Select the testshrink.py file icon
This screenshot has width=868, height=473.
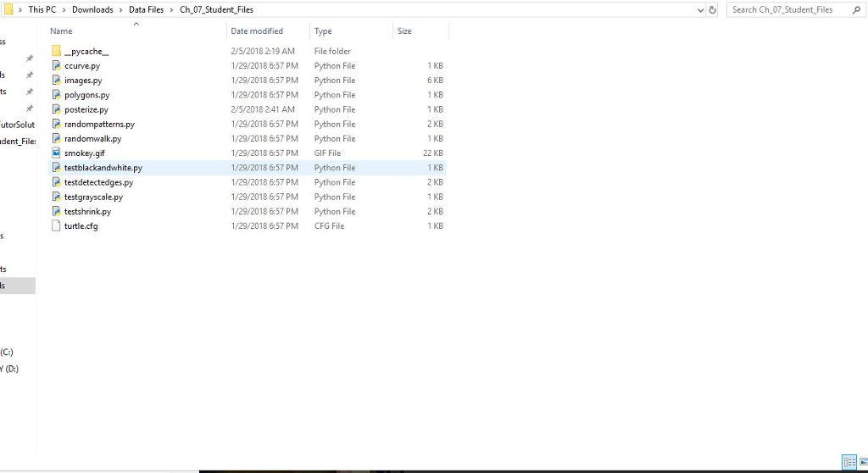point(56,211)
